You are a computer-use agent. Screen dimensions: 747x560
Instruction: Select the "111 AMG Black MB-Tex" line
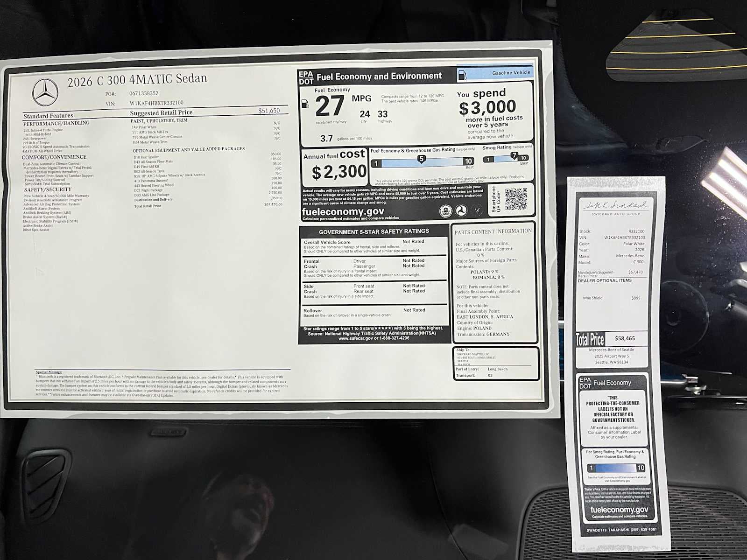[x=150, y=132]
